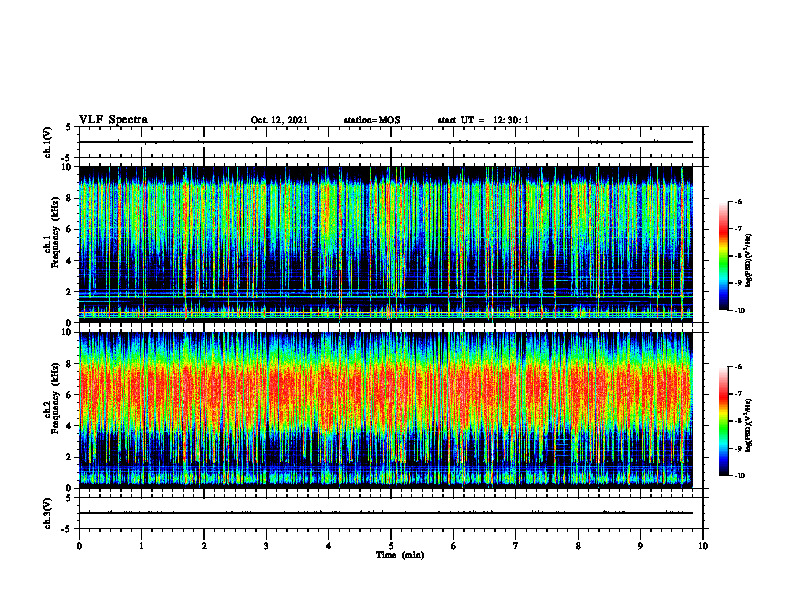Screen dimensions: 792x612
Task: Click time axis tick label "7"
Action: point(516,546)
